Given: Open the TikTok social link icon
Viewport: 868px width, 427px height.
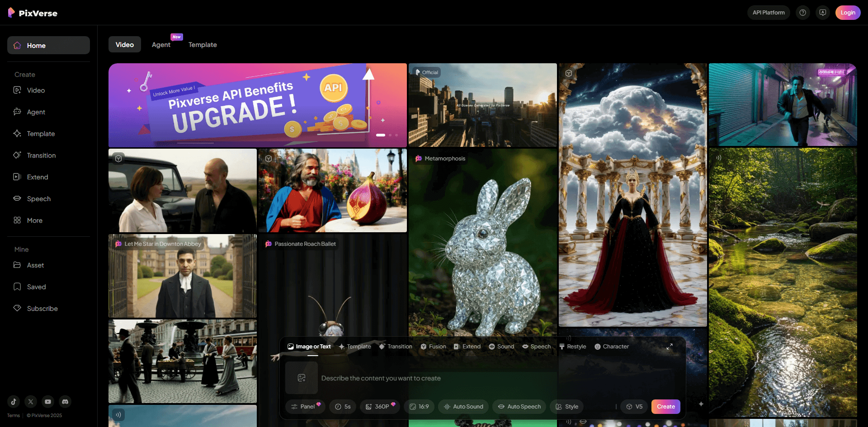Looking at the screenshot, I should (14, 402).
